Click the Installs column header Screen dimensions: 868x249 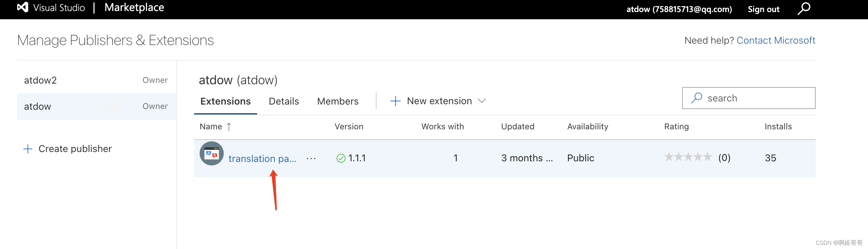click(x=778, y=127)
